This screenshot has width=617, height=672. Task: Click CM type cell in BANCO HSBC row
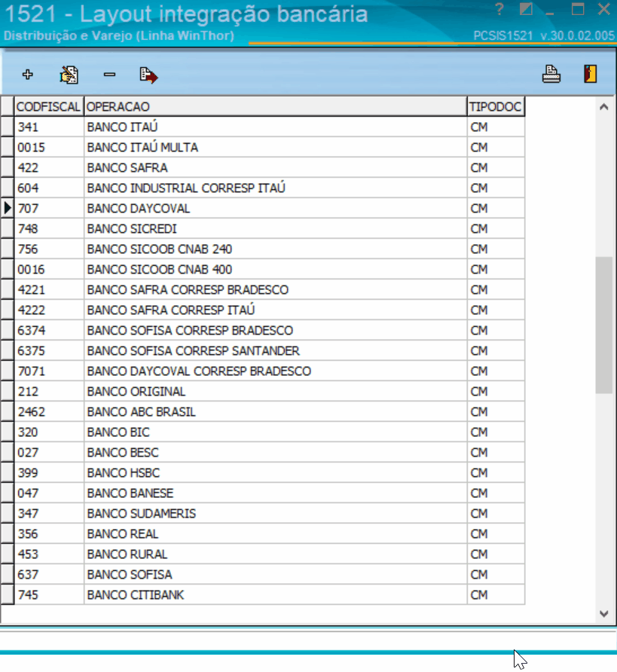(496, 473)
